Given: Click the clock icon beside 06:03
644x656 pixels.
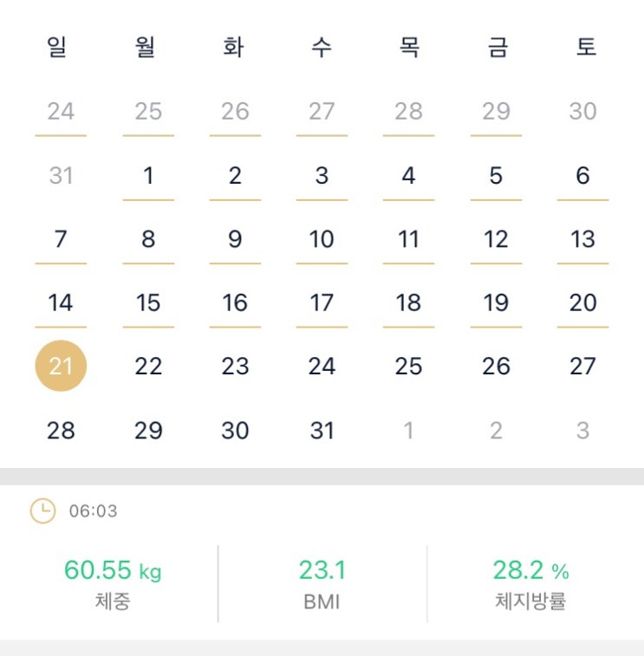Looking at the screenshot, I should [x=42, y=511].
